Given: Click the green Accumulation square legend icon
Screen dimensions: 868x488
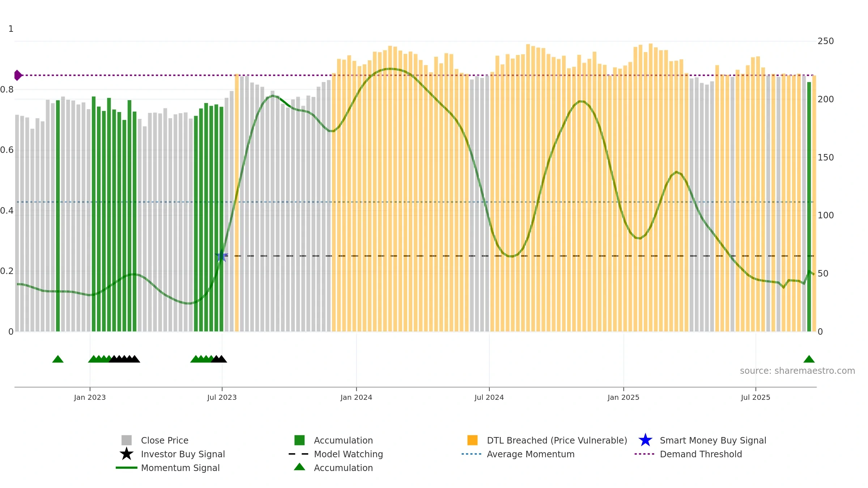Looking at the screenshot, I should pyautogui.click(x=299, y=440).
